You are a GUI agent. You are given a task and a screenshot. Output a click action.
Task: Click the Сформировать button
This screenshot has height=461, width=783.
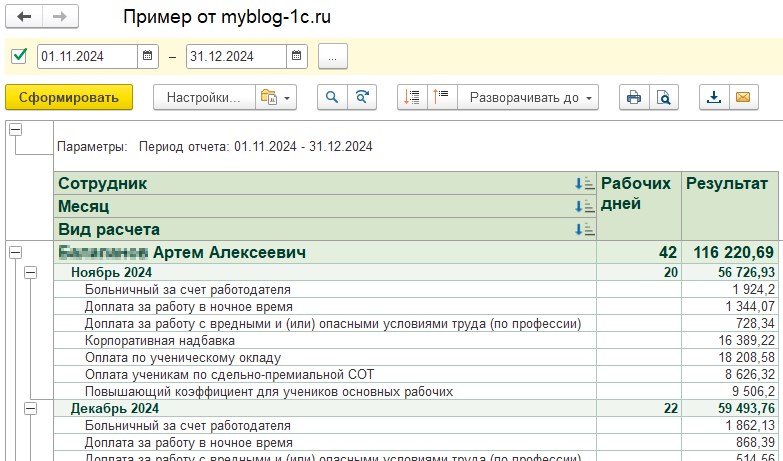69,97
